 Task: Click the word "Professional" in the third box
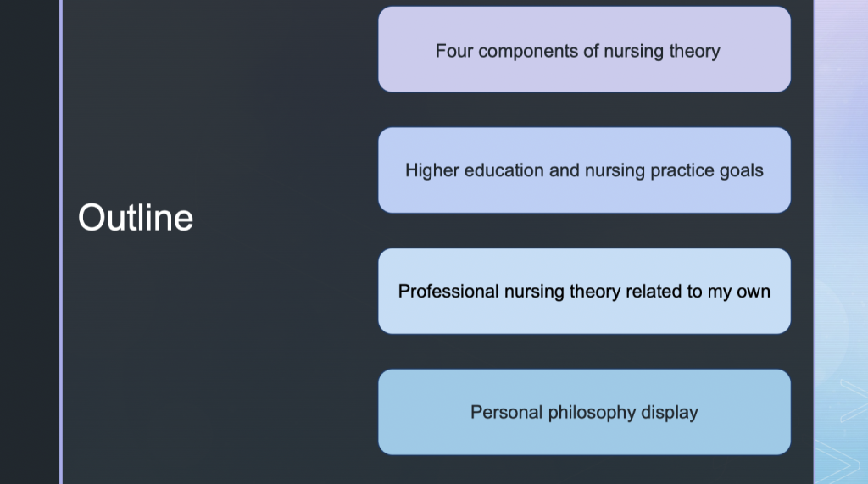click(x=448, y=292)
